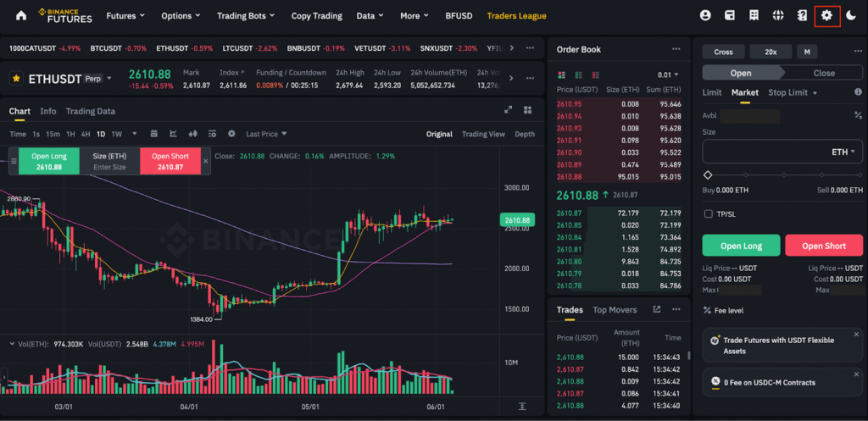Adjust the 20x leverage button

(x=771, y=52)
